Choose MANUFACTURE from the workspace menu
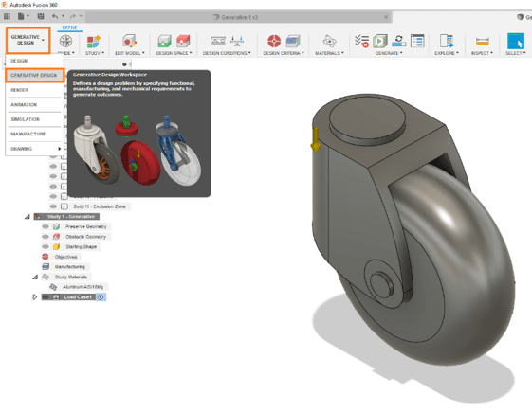 point(34,134)
